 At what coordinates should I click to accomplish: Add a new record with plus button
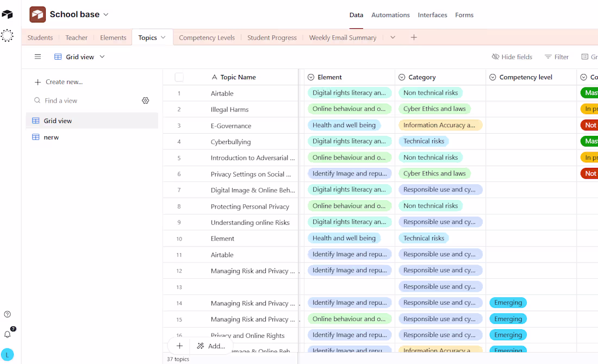(179, 346)
